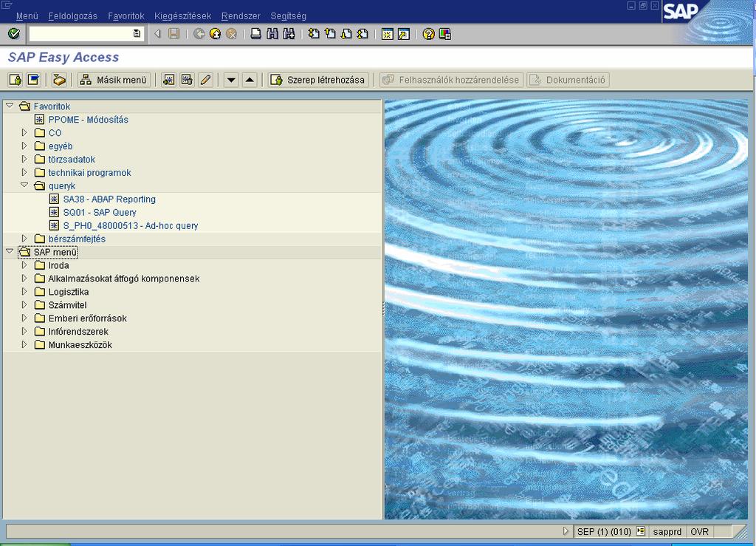756x546 pixels.
Task: Click the Customize Local Layout icon
Action: pos(445,34)
